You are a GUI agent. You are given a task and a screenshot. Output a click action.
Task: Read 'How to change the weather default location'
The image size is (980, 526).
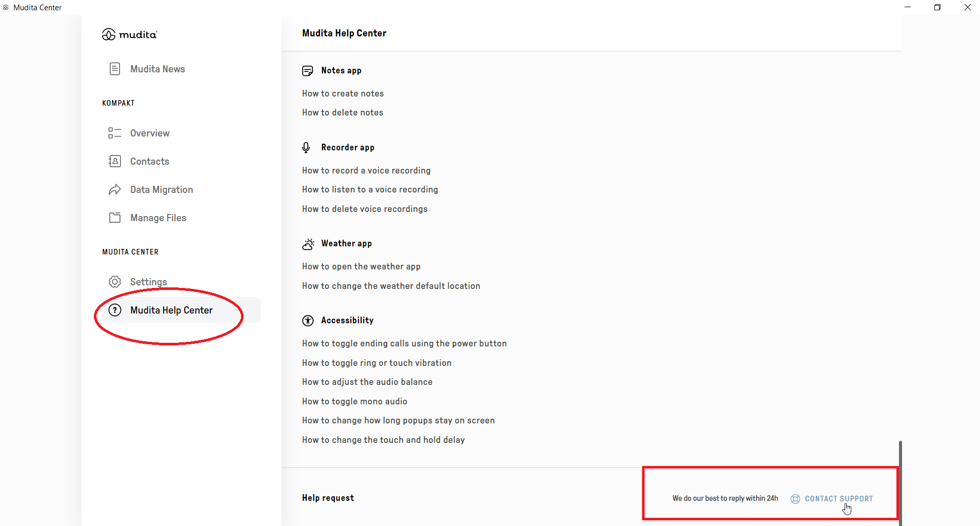[391, 286]
